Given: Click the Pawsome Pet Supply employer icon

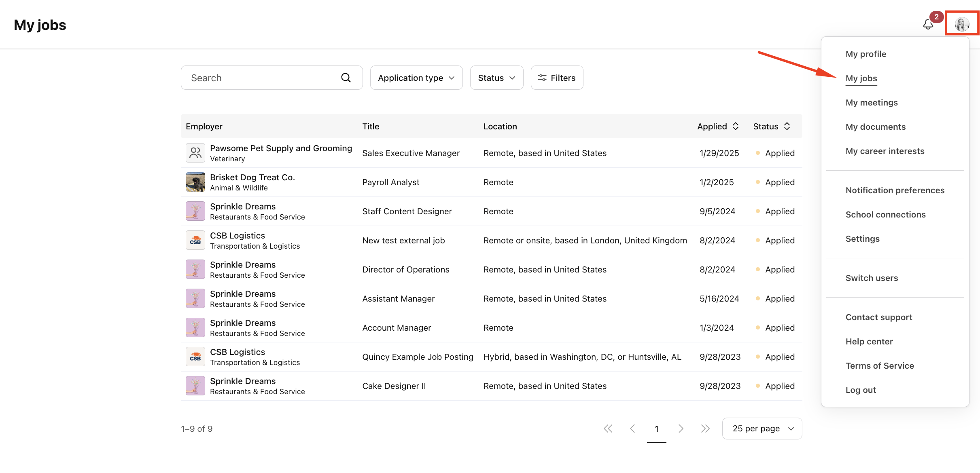Looking at the screenshot, I should [x=195, y=153].
